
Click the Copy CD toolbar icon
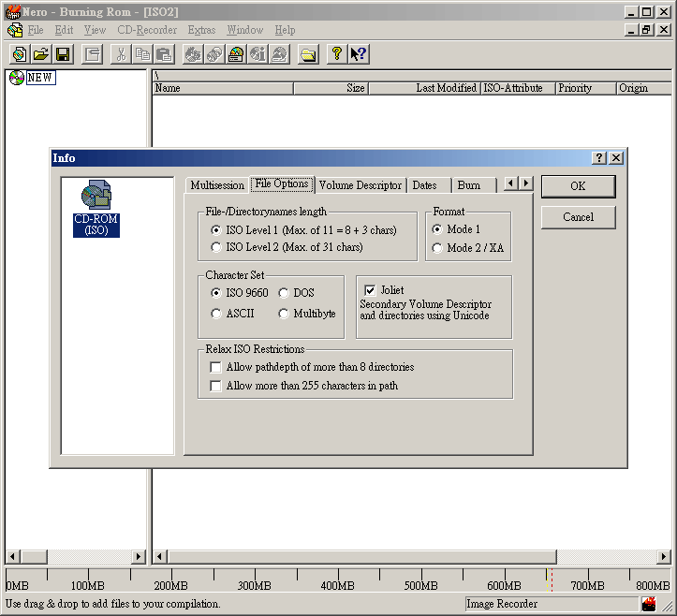(x=214, y=54)
